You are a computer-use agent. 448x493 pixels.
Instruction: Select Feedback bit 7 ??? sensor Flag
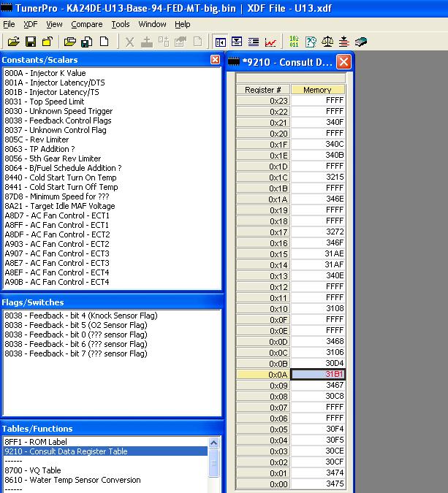pyautogui.click(x=76, y=353)
